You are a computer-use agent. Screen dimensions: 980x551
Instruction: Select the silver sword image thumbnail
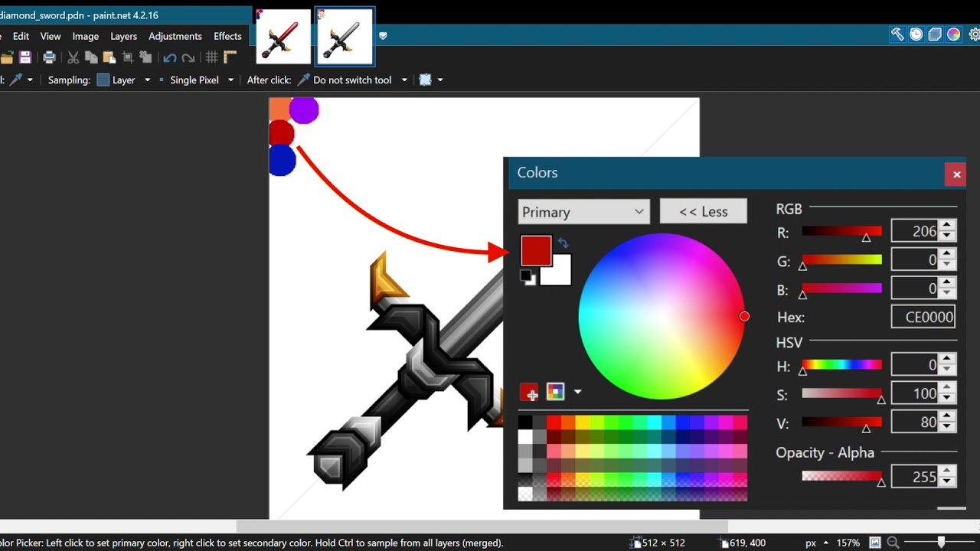click(345, 37)
